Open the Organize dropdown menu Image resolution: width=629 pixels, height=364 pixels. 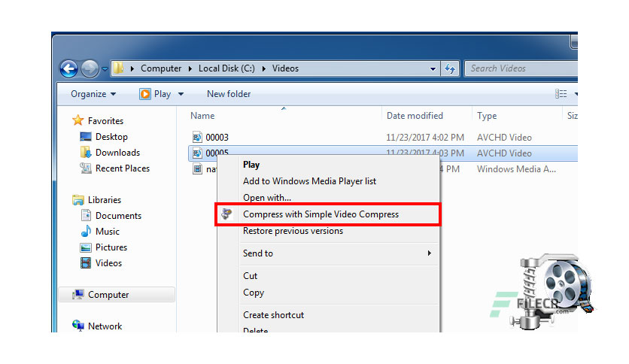click(x=93, y=94)
